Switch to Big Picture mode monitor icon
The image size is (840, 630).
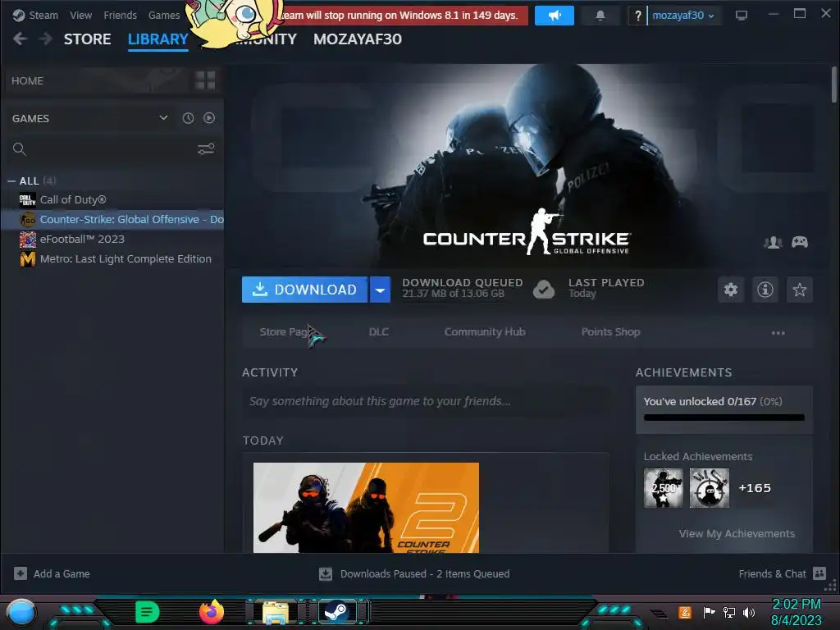tap(741, 15)
